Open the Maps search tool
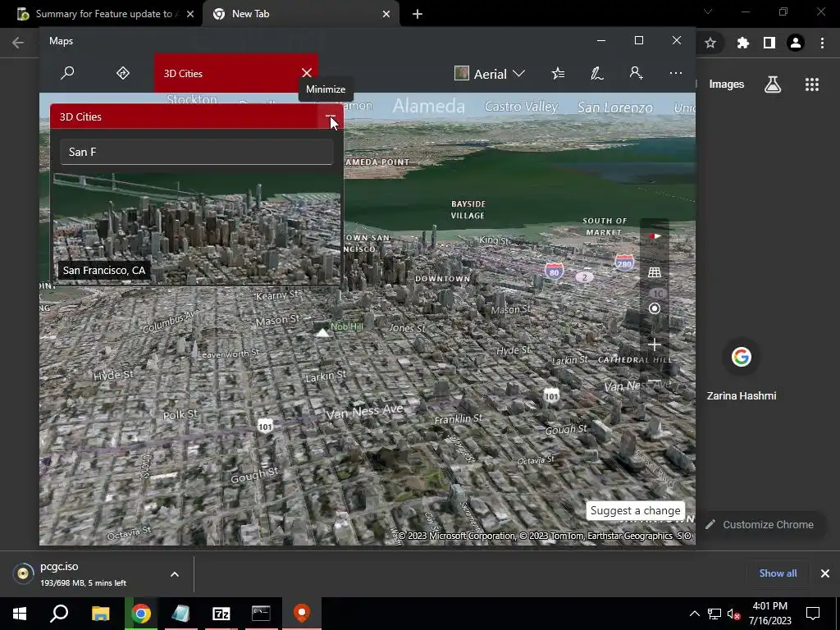 [x=67, y=73]
